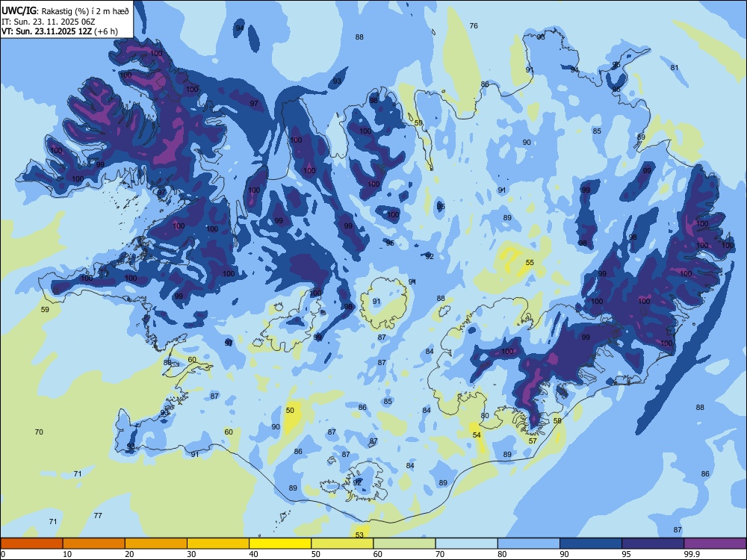Image resolution: width=747 pixels, height=560 pixels.
Task: Click the indigo 95–99.9 legend swatch
Action: [653, 544]
